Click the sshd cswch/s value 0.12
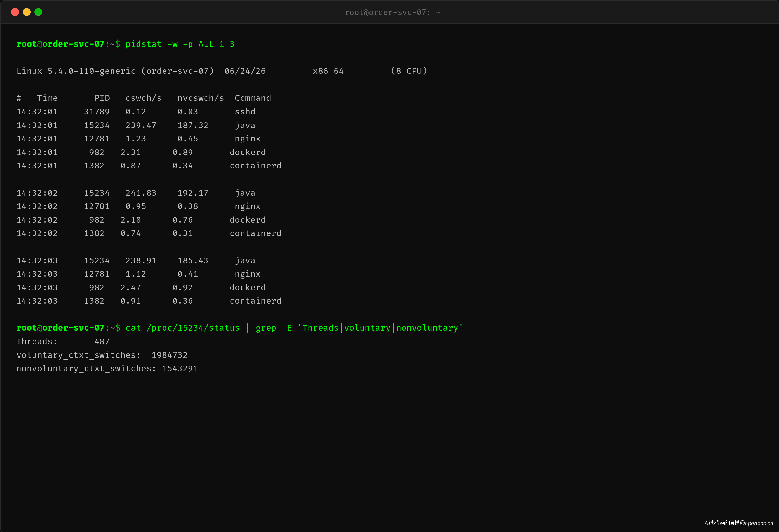This screenshot has width=779, height=532. (x=136, y=112)
